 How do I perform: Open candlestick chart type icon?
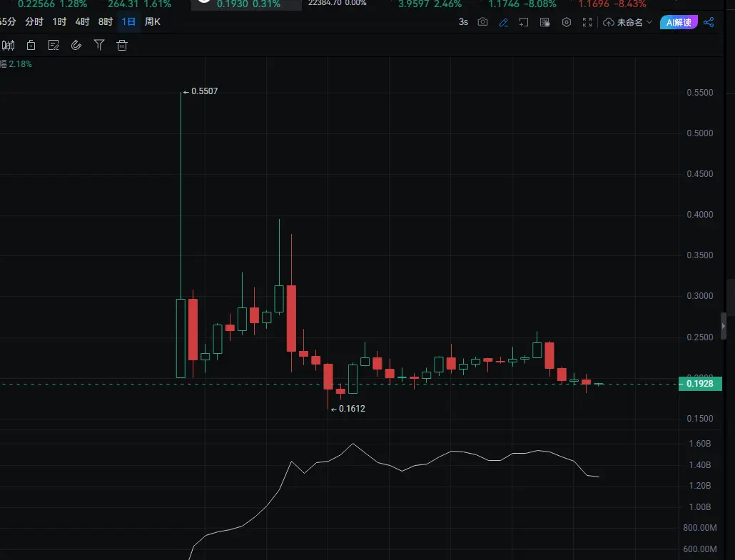[9, 46]
